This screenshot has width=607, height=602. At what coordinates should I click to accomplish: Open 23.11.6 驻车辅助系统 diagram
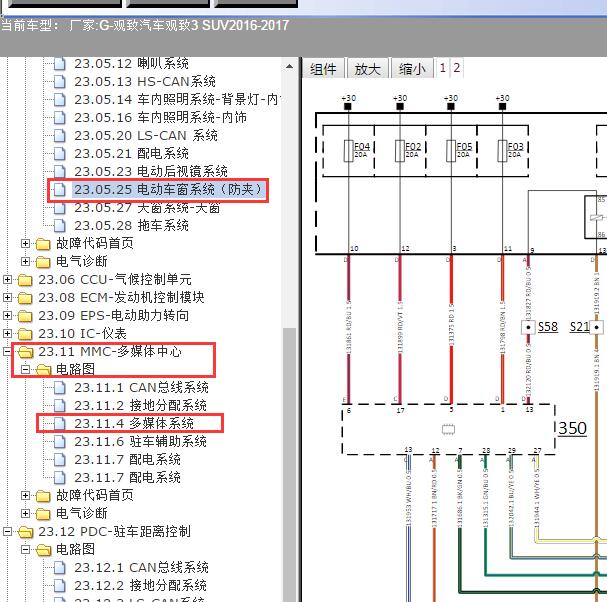tap(140, 441)
